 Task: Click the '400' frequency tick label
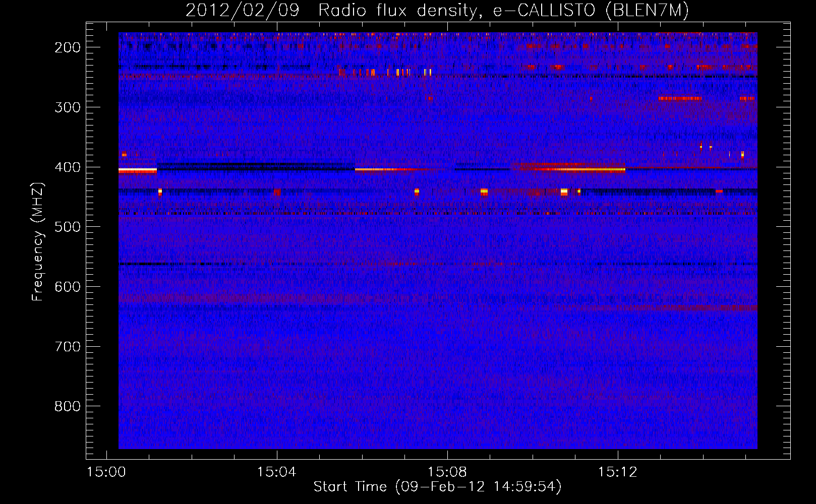68,167
